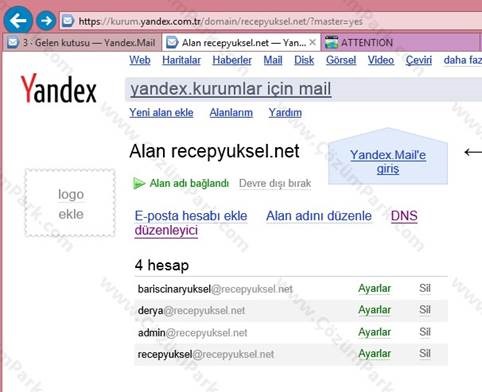This screenshot has height=392, width=482.
Task: Open Haberler in top navigation
Action: point(232,60)
